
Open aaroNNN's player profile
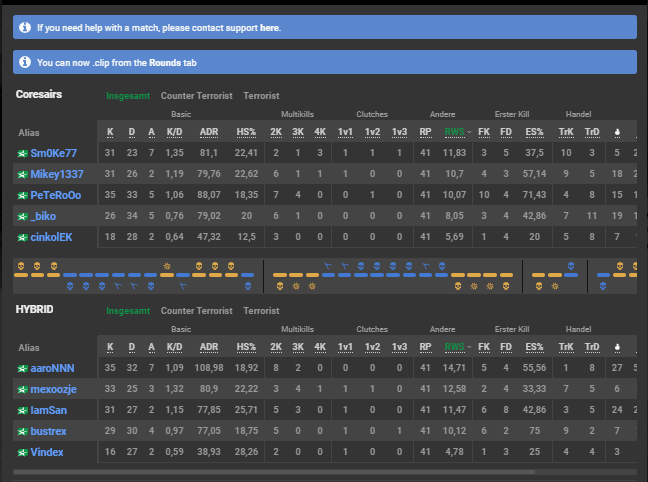52,368
